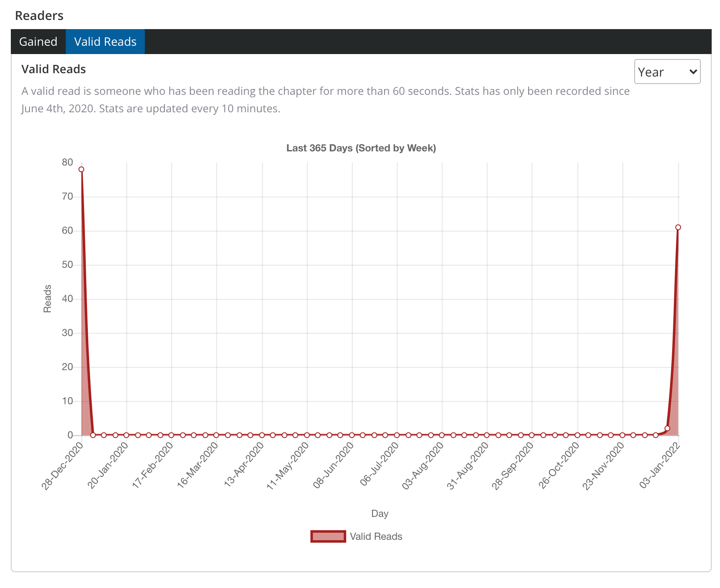Switch to the Gained tab
Image resolution: width=720 pixels, height=588 pixels.
click(38, 42)
